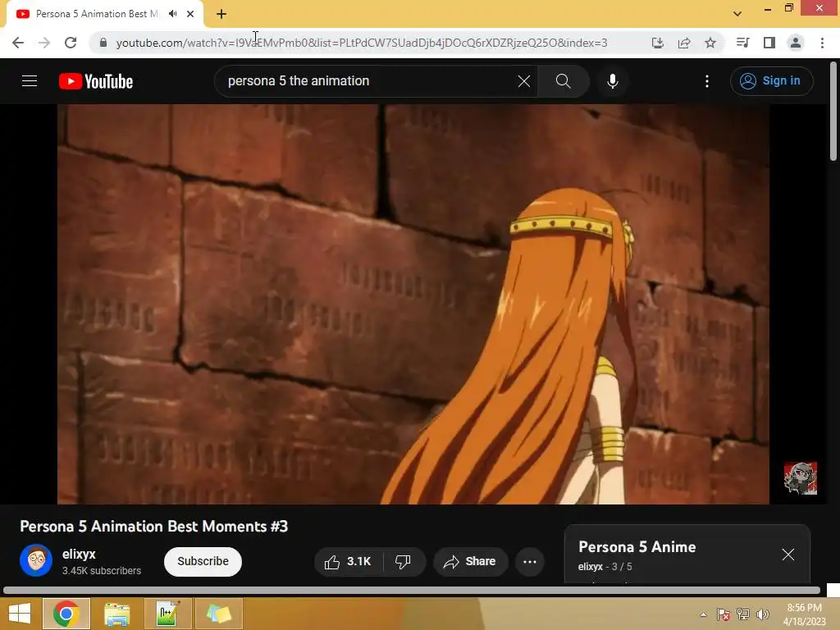Start voice search with microphone
840x630 pixels.
612,81
